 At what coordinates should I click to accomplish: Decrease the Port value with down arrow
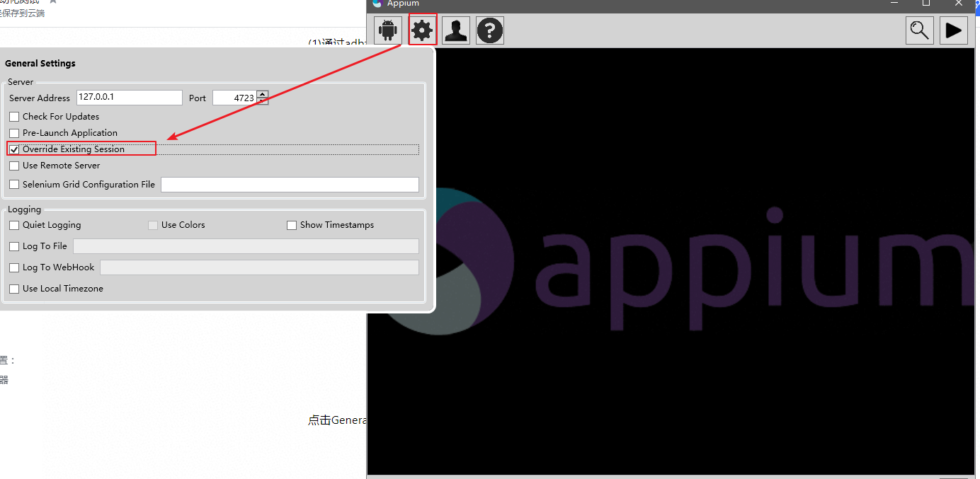click(x=263, y=101)
